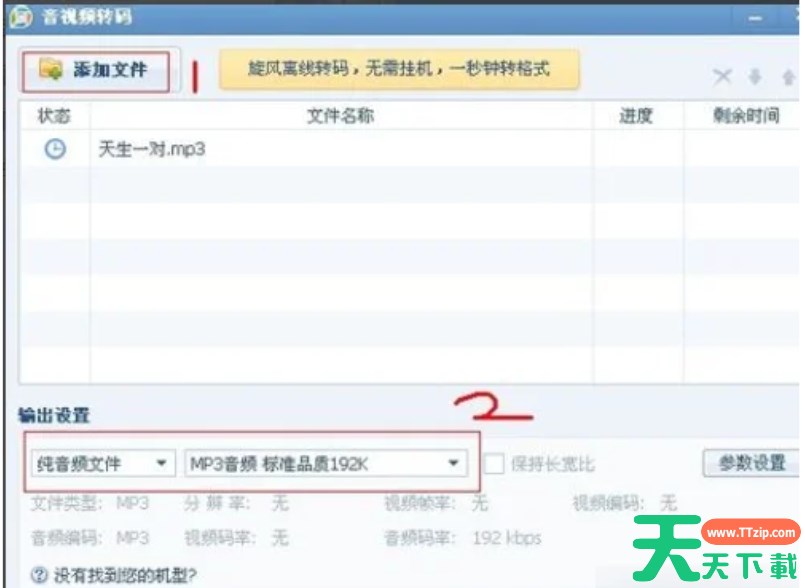Click the 状态 column header

click(x=54, y=116)
